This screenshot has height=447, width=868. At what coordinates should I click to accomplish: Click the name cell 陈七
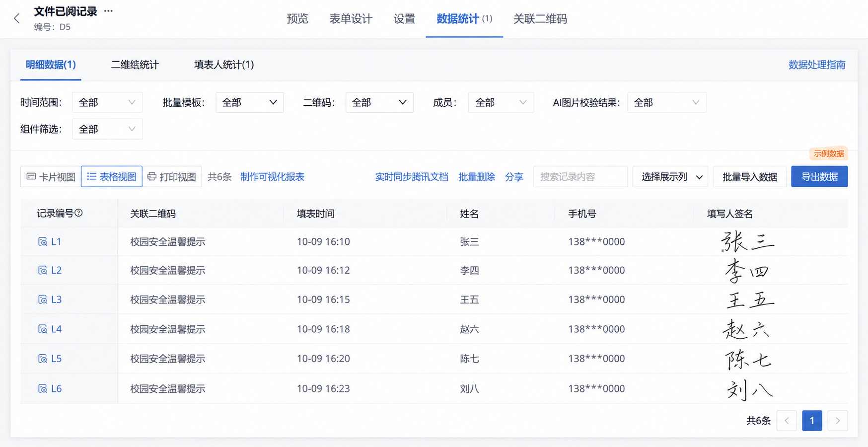tap(469, 359)
